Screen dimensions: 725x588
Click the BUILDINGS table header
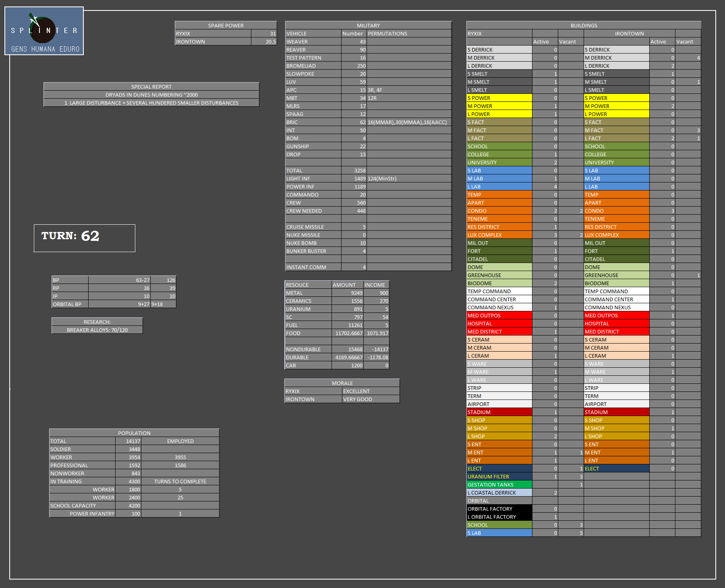click(584, 25)
